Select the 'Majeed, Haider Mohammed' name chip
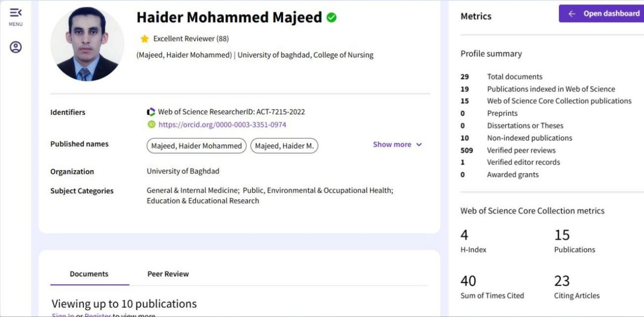This screenshot has height=317, width=644. (x=197, y=146)
